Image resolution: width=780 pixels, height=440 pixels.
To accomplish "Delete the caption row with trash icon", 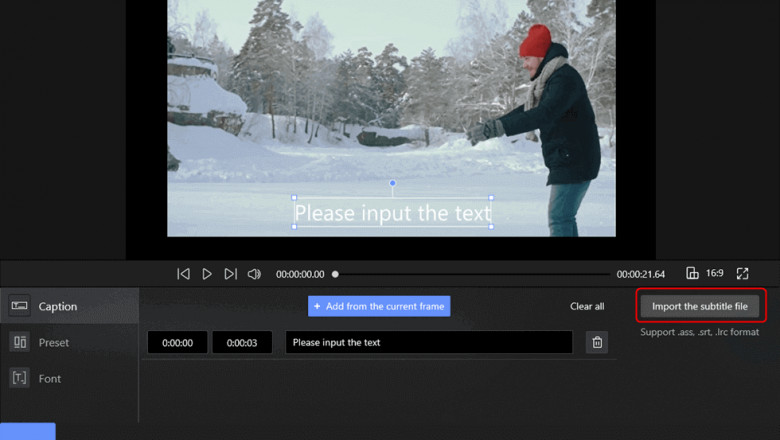I will [597, 343].
